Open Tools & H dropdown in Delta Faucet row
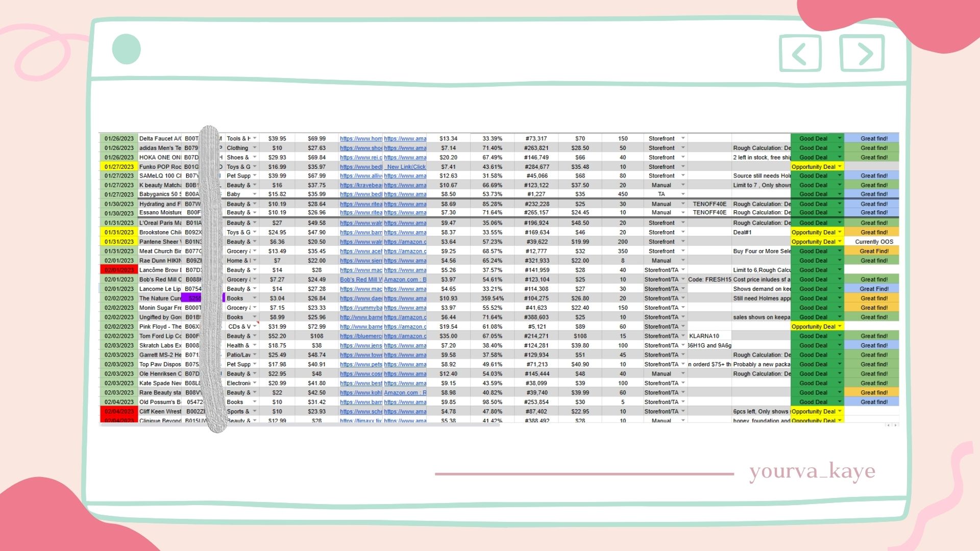Screen dimensions: 980x551 coord(255,138)
